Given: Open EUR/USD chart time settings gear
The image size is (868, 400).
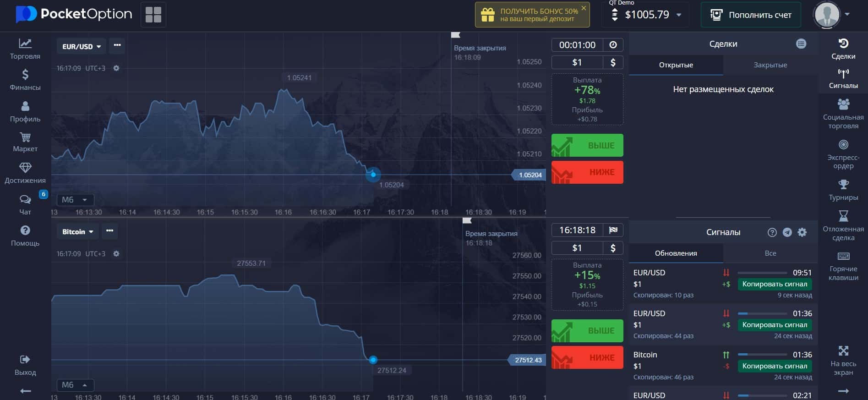Looking at the screenshot, I should pos(116,68).
